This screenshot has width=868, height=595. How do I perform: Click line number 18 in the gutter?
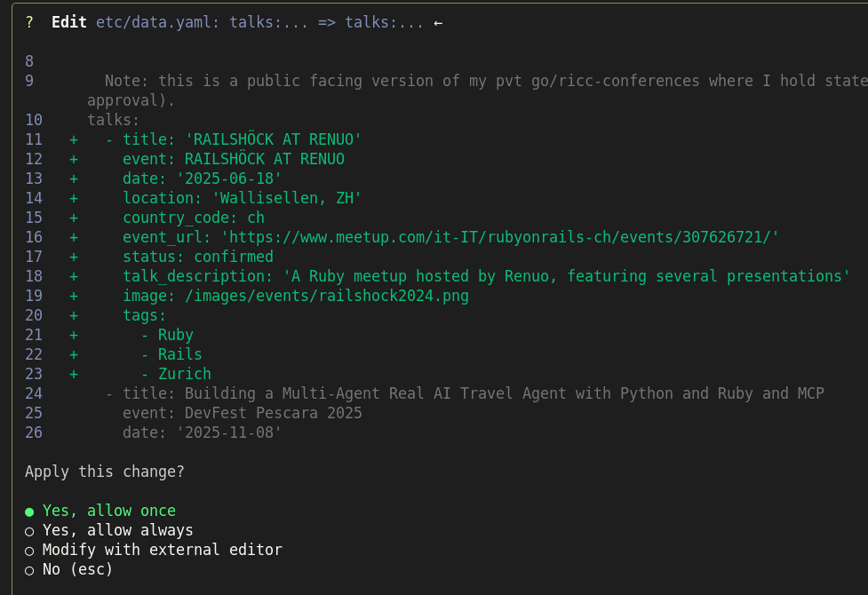(34, 276)
